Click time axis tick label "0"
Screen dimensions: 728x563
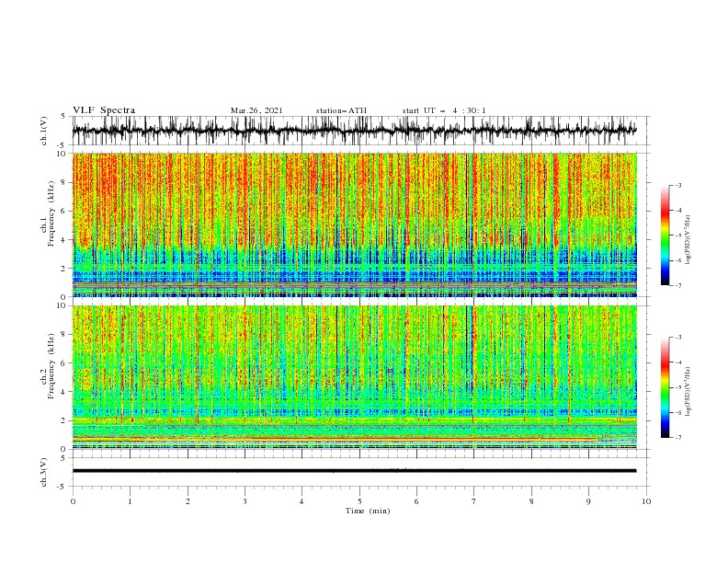pos(73,501)
